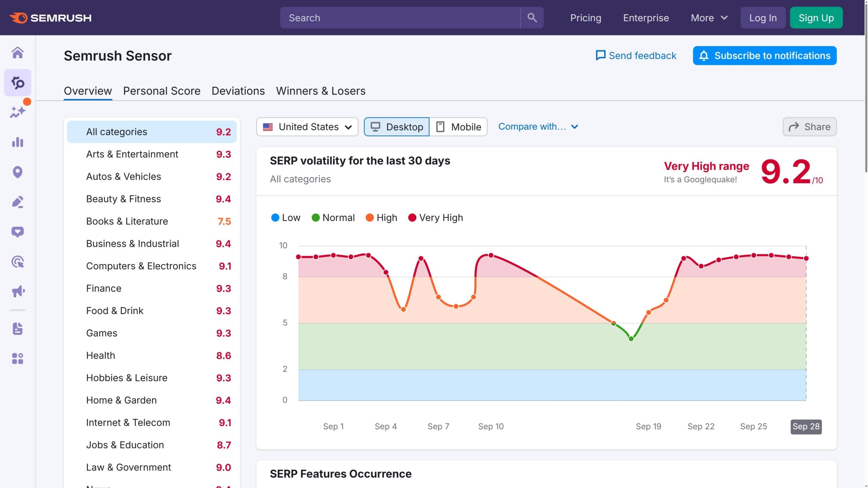Click the magnifier search button
This screenshot has width=868, height=488.
click(x=532, y=18)
